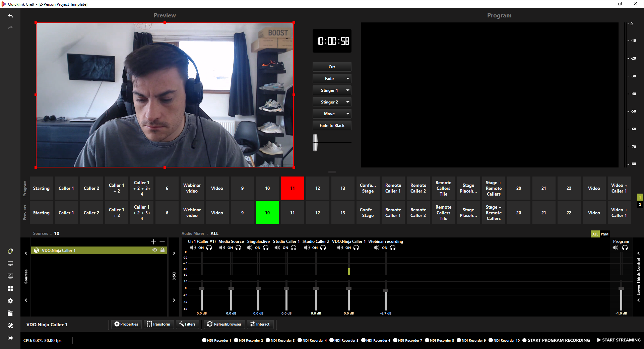Mute the Media Source speaker icon

222,248
